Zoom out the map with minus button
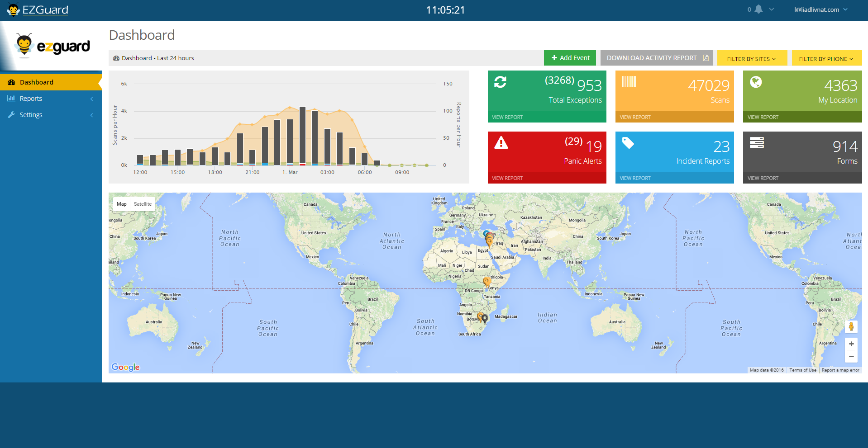Screen dimensions: 868x448 tap(851, 357)
